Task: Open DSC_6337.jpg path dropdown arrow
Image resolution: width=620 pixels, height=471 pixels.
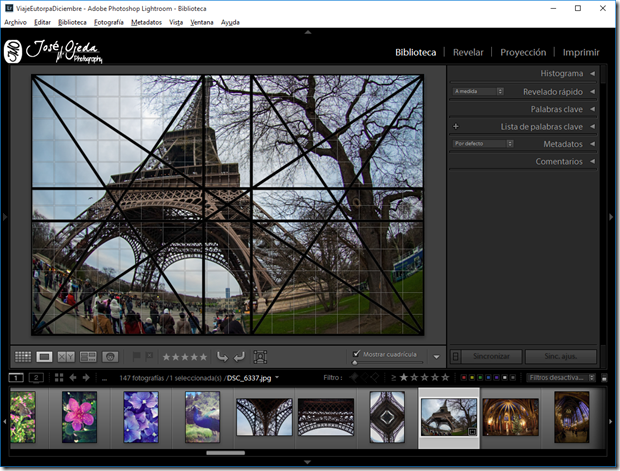Action: coord(277,377)
